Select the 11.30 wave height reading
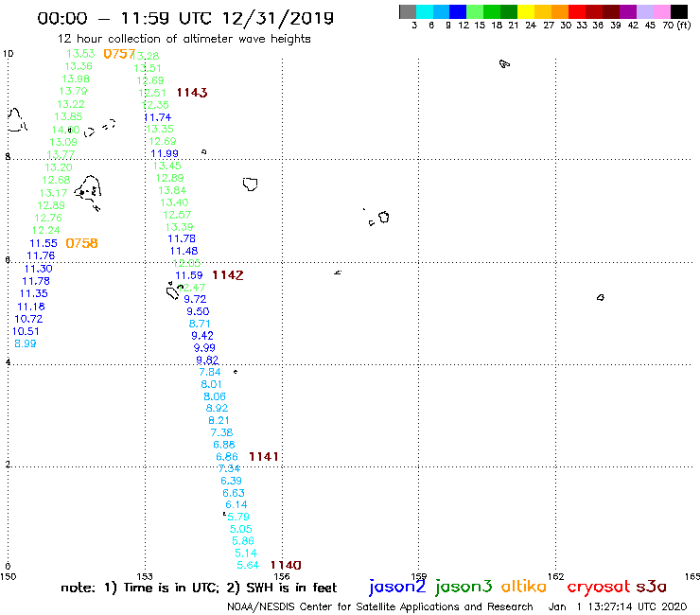This screenshot has width=700, height=615. [x=39, y=269]
